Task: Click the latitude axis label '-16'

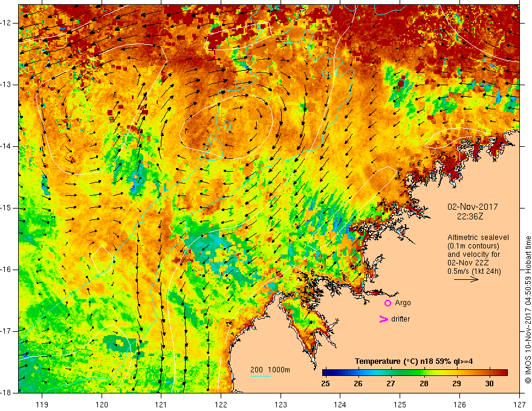Action: (x=6, y=270)
